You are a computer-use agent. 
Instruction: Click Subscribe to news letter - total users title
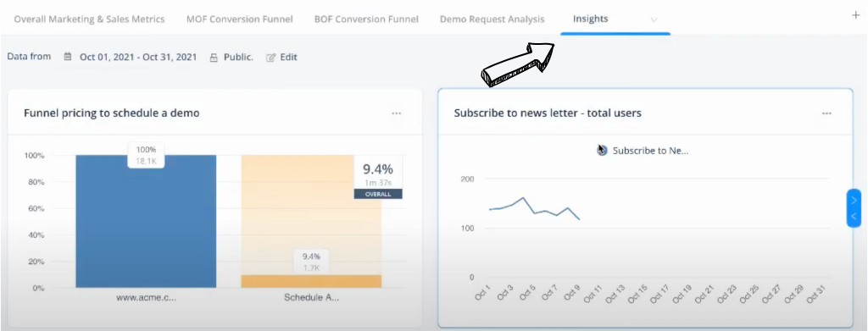(x=548, y=113)
